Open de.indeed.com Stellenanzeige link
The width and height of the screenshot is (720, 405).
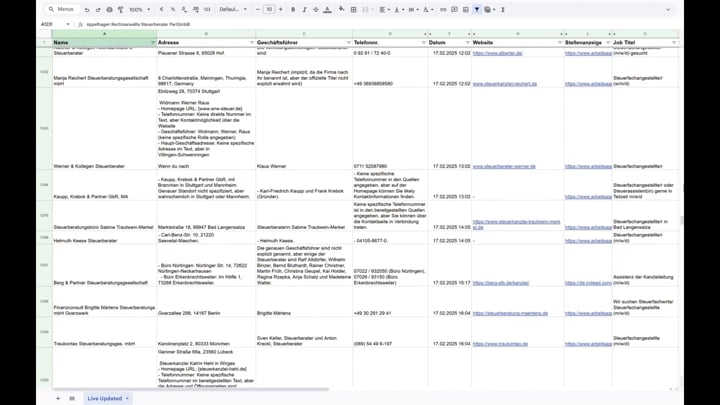(588, 283)
